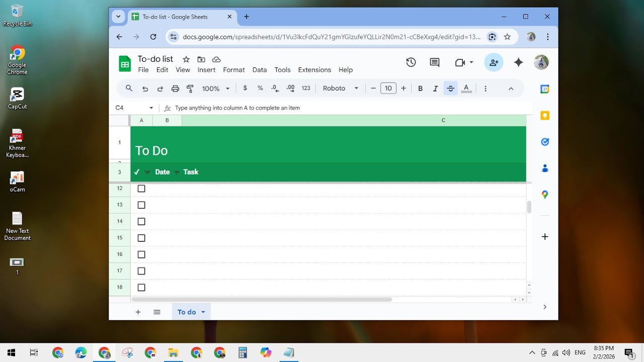Select the To do sheet tab
This screenshot has height=362, width=644.
point(187,312)
